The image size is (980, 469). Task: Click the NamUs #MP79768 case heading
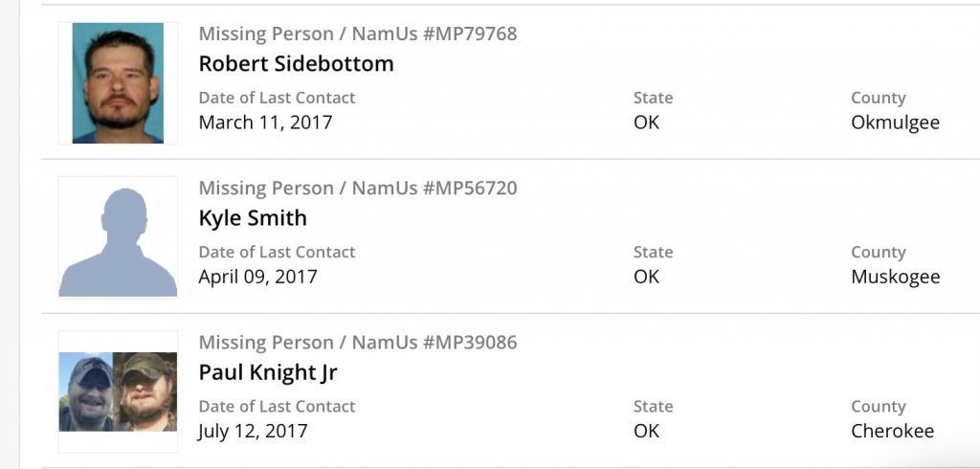[x=357, y=34]
